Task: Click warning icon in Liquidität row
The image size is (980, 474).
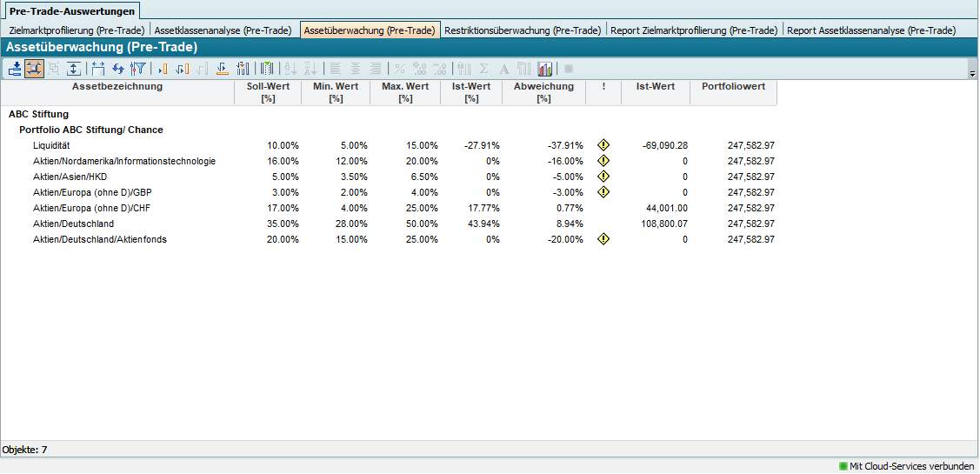Action: [x=603, y=145]
